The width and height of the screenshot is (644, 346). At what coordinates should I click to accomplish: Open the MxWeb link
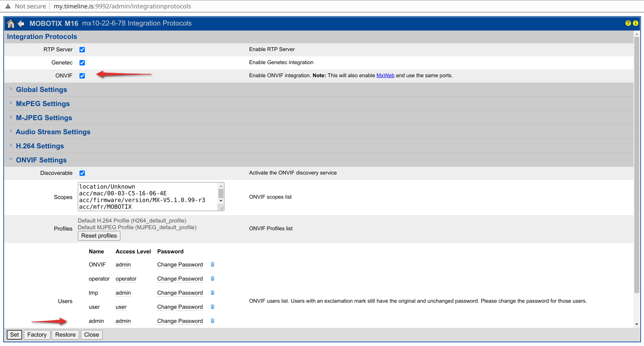click(385, 75)
